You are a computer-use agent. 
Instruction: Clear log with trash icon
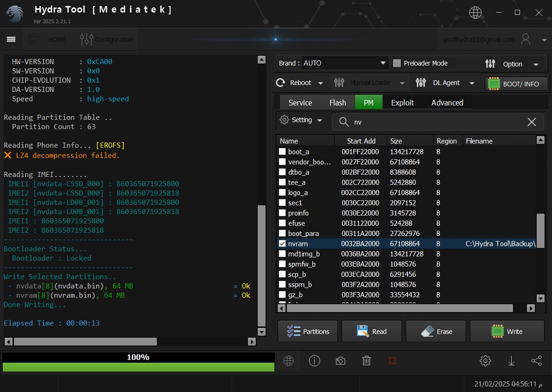366,361
